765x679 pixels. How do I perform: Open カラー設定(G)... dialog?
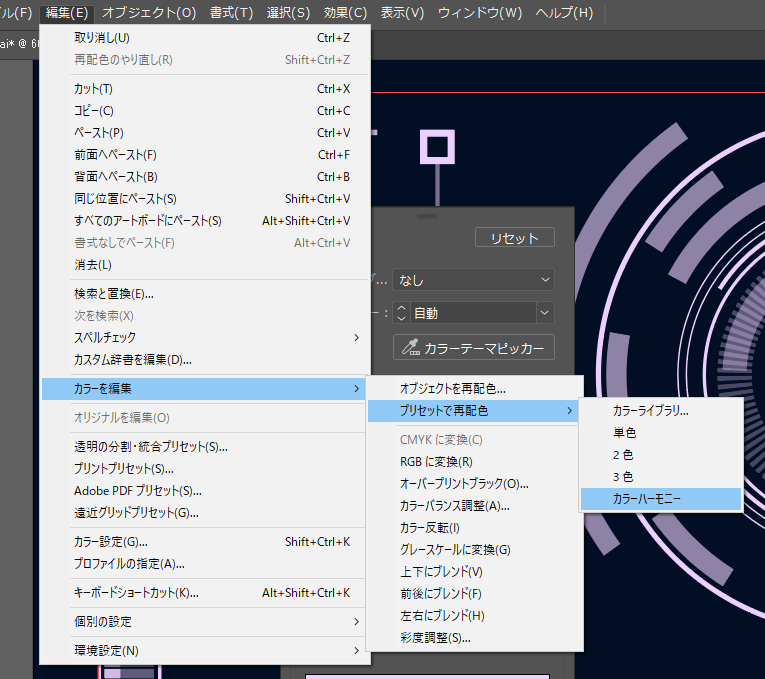[205, 542]
